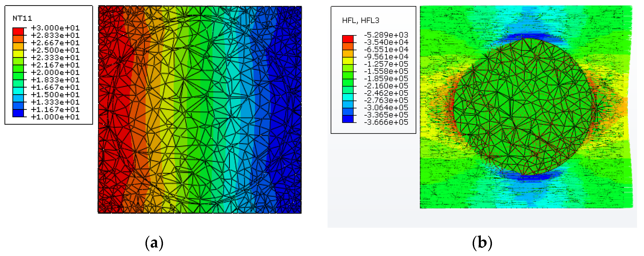
Task: Click the dark blue HFL3 legend swatch
Action: point(348,119)
